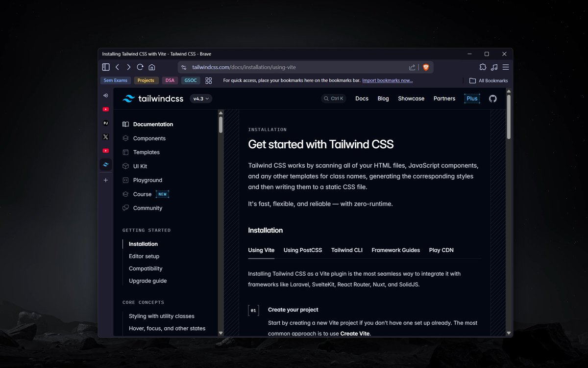The image size is (588, 368).
Task: Select the active Tailwind CSS vertical tab
Action: point(105,165)
